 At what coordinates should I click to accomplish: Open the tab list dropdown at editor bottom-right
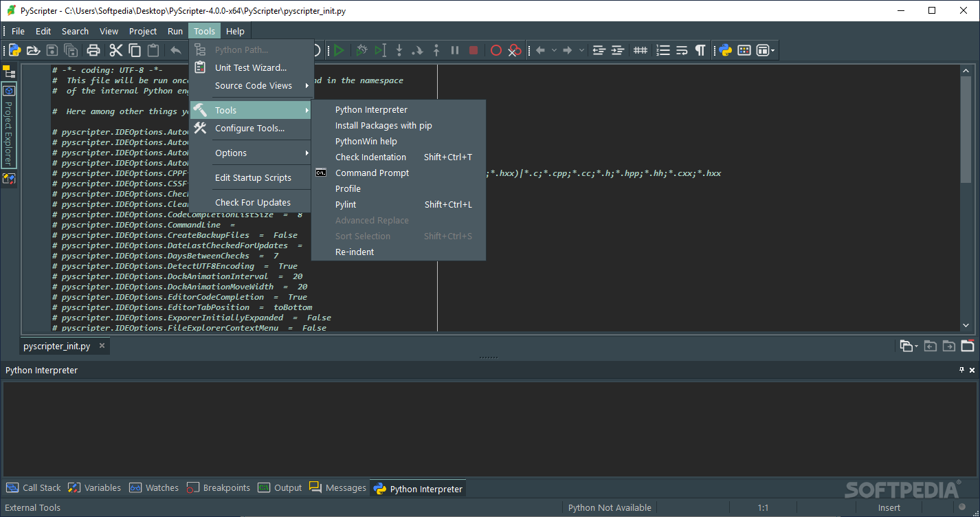coord(909,346)
